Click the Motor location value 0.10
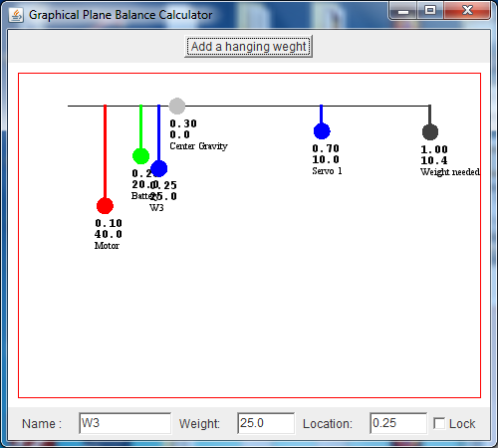Image resolution: width=498 pixels, height=448 pixels. 109,223
